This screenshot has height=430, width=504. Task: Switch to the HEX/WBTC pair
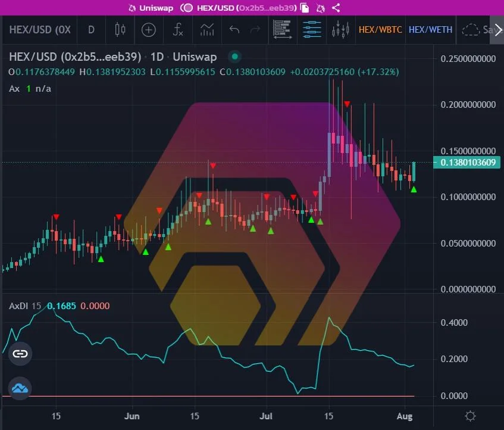tap(380, 30)
